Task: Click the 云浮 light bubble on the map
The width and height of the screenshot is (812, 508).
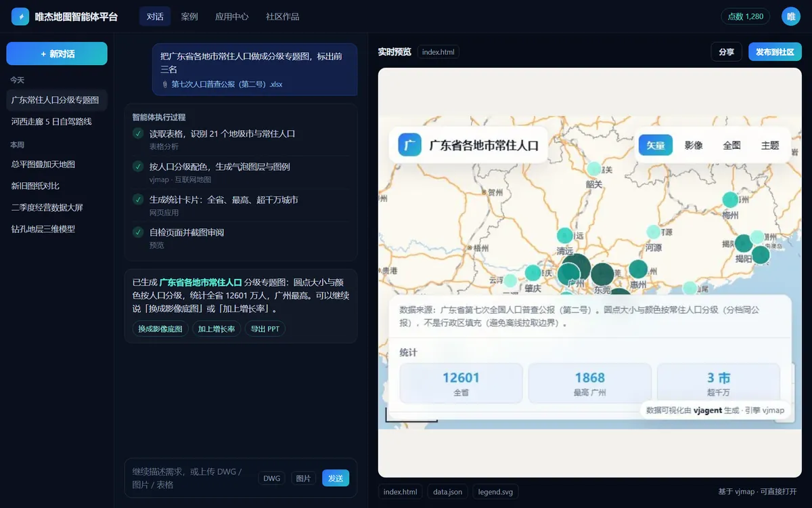Action: 510,280
